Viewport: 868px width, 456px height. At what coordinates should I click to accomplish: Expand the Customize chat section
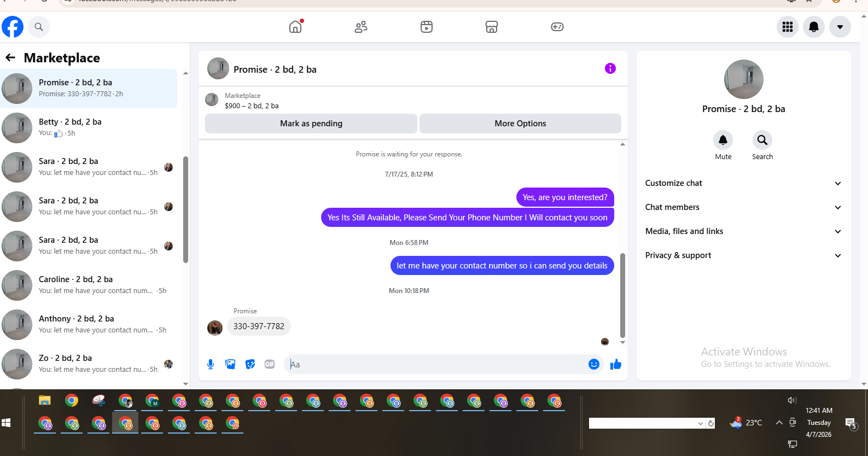pos(743,183)
